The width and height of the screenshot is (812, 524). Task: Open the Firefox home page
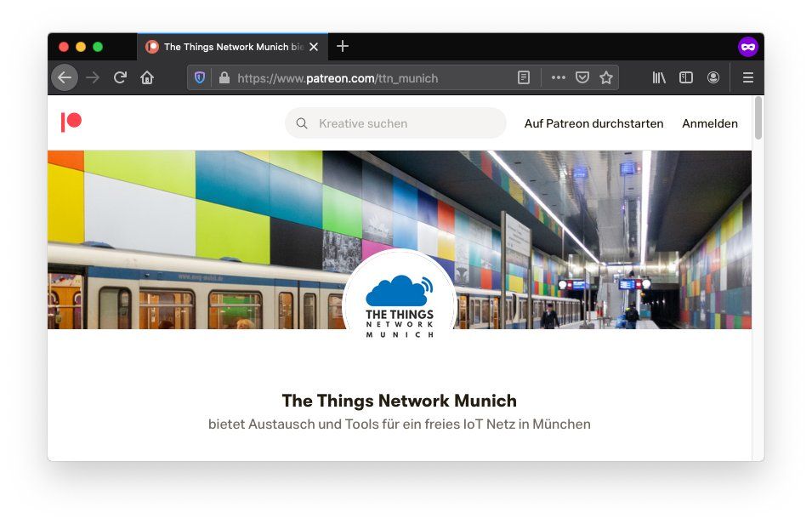click(x=147, y=77)
